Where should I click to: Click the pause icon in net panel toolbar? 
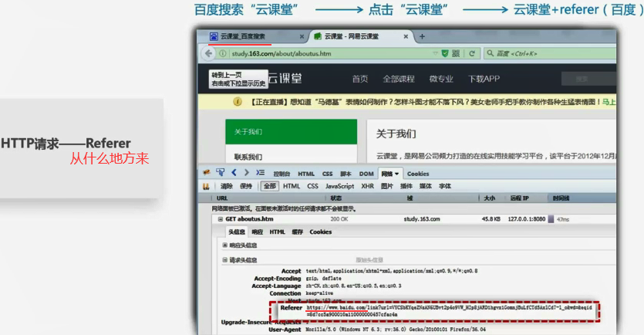click(206, 186)
